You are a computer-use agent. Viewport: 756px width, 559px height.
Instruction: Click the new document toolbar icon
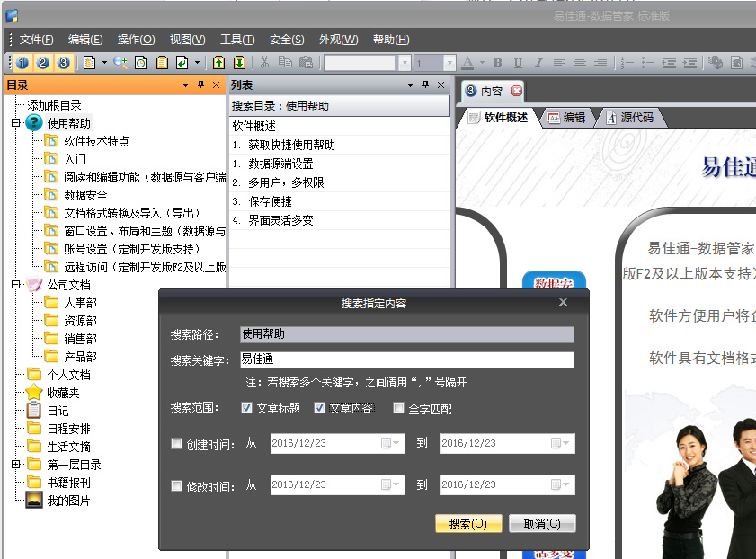pos(89,63)
